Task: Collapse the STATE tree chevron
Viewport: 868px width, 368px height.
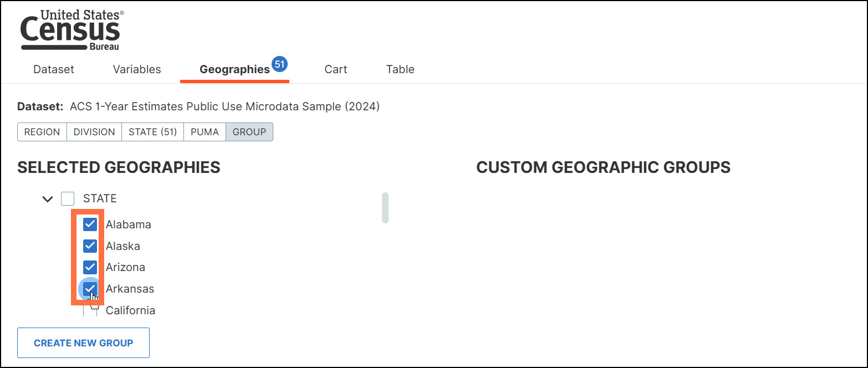Action: point(48,198)
